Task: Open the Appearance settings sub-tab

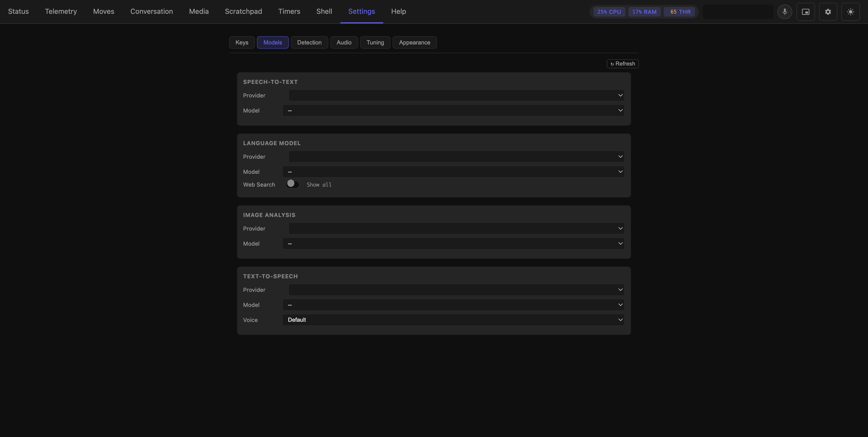Action: click(x=414, y=42)
